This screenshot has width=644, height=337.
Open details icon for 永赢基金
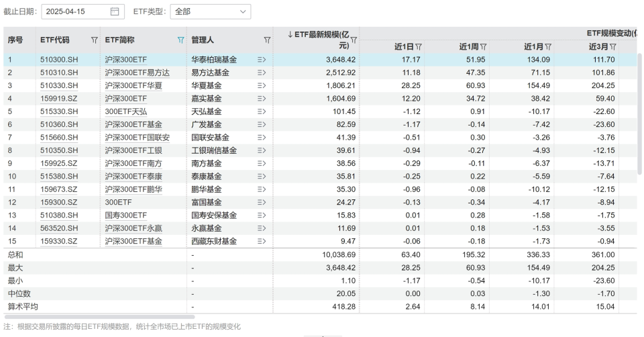coord(262,228)
